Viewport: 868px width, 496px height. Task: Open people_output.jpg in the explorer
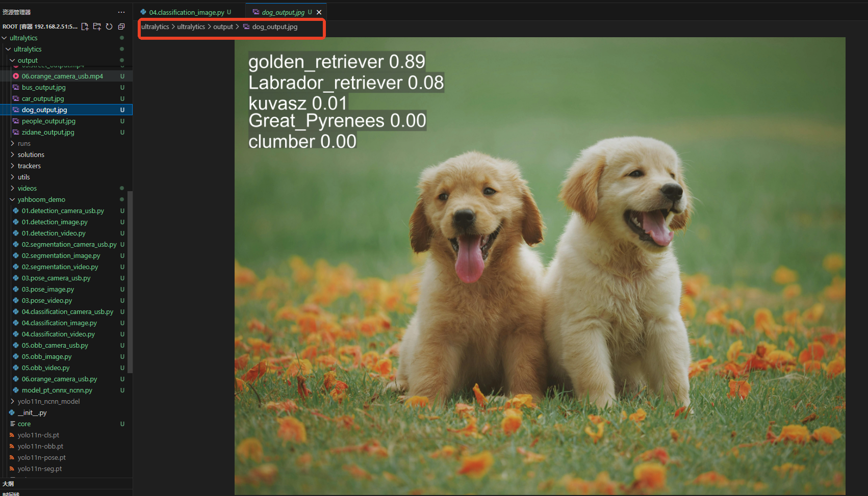coord(66,121)
